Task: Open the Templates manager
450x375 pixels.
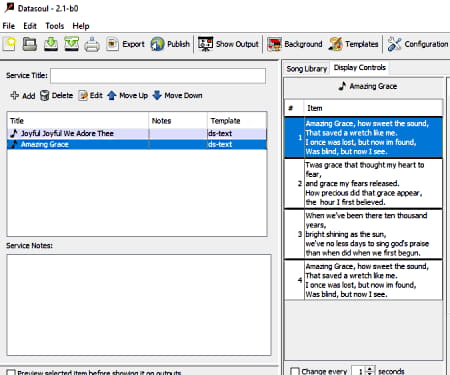Action: tap(354, 44)
